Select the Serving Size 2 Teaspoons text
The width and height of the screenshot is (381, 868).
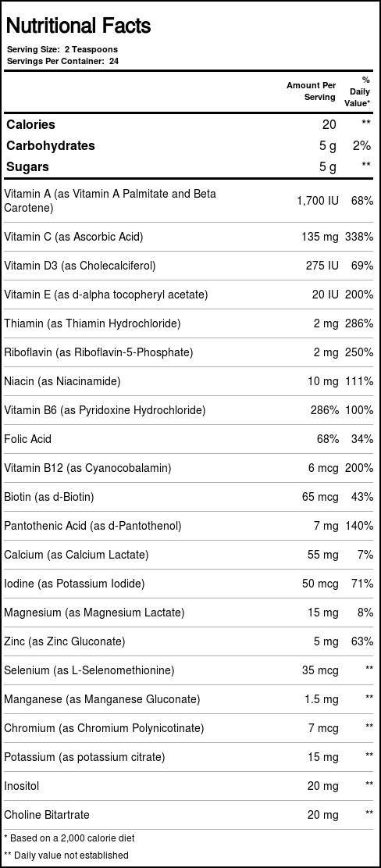(x=62, y=49)
